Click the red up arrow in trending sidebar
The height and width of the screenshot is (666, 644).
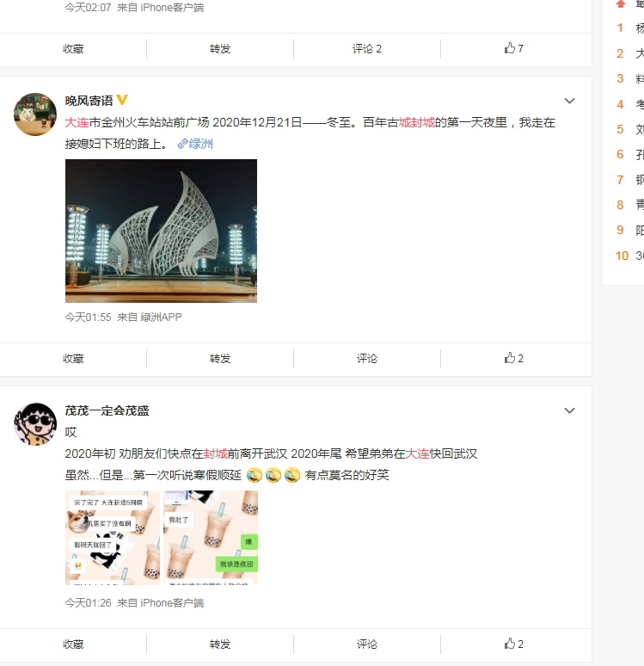(x=620, y=3)
